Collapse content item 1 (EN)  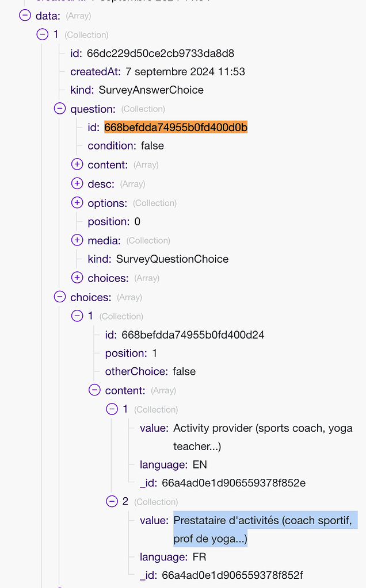tap(112, 409)
